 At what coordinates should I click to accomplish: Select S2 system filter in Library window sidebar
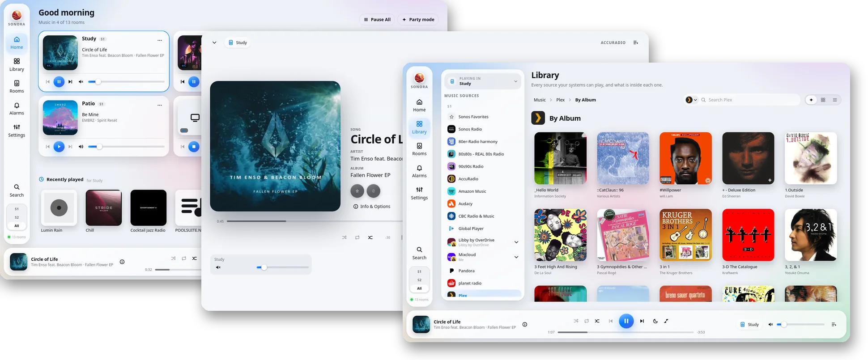click(419, 280)
